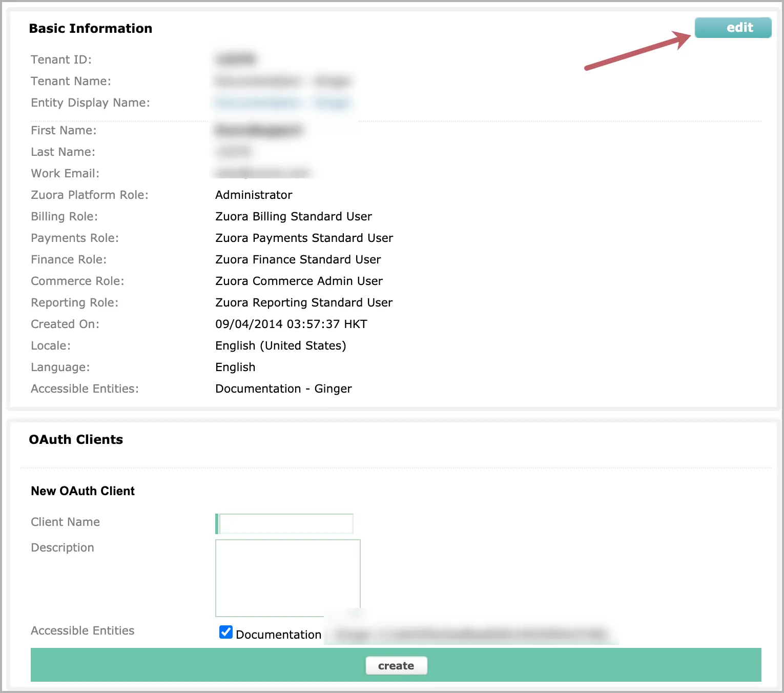
Task: Select the "Zuora Billing Standard User" value
Action: (294, 216)
